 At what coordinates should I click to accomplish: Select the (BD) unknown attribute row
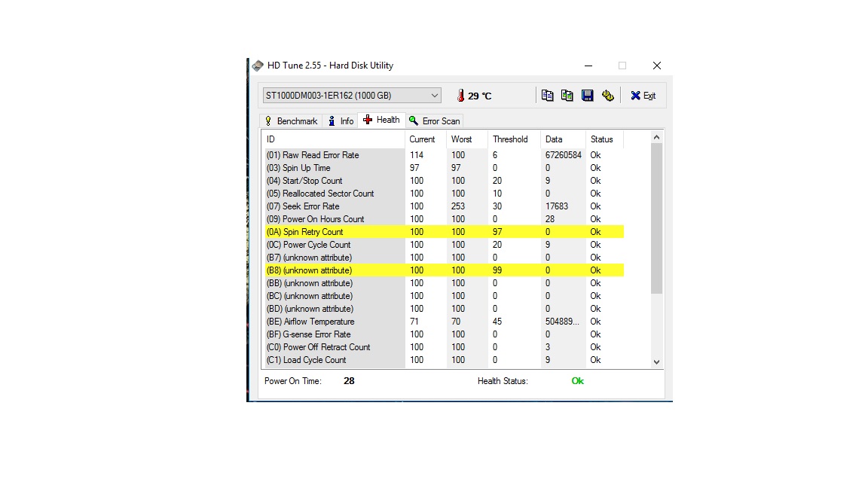pos(443,308)
